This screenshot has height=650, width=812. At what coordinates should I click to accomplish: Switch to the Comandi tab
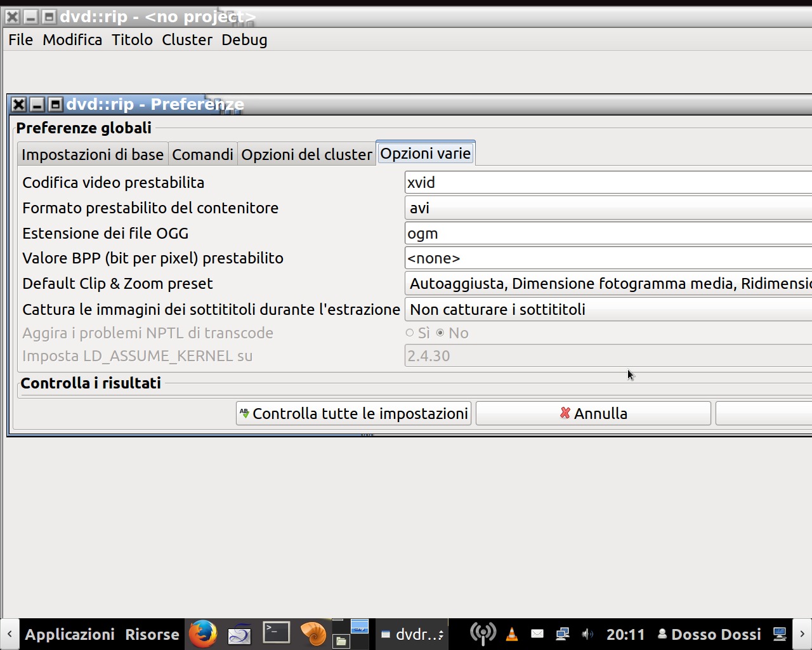(x=203, y=154)
